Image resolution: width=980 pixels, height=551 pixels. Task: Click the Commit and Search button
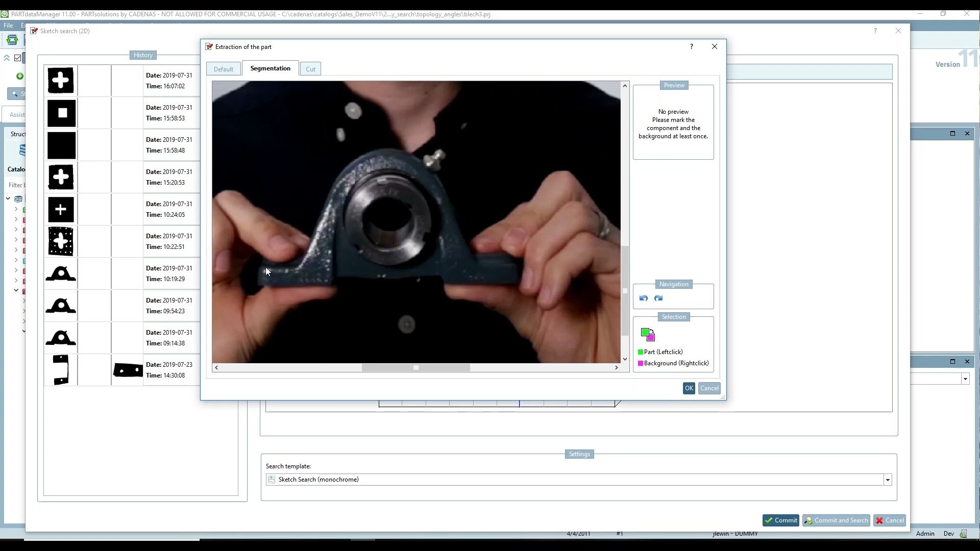pos(836,520)
